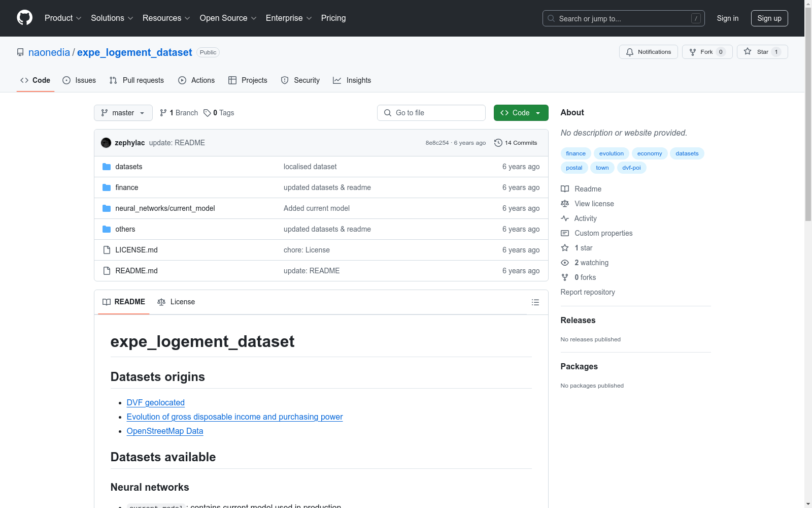The image size is (812, 508).
Task: Open the datasets folder icon
Action: pyautogui.click(x=107, y=167)
